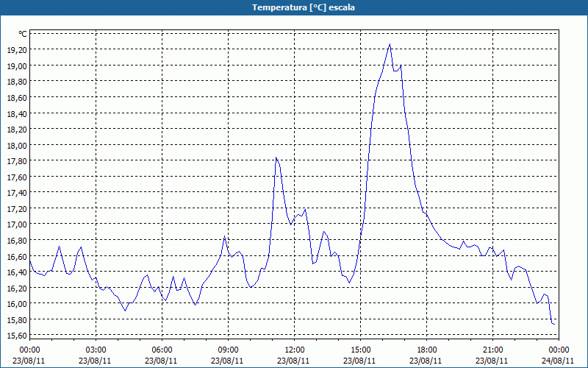588x368 pixels.
Task: Click the 00:00 label above 24/08/11
Action: (559, 350)
